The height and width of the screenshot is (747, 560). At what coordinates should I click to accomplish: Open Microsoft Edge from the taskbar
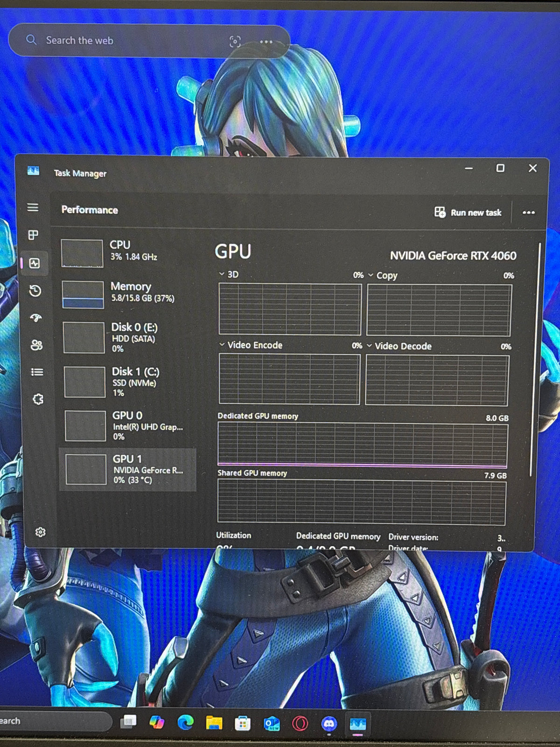click(186, 723)
